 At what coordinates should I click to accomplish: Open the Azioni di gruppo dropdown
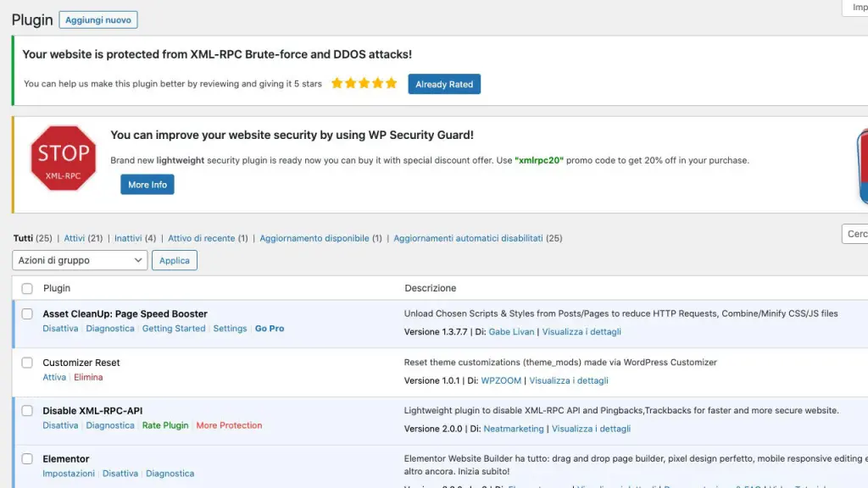click(80, 260)
